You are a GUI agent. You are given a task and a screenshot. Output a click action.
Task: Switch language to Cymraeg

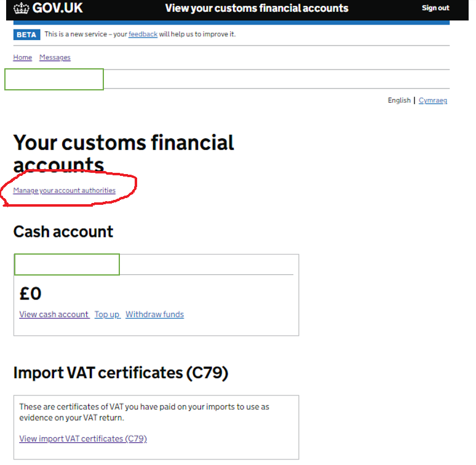coord(433,100)
